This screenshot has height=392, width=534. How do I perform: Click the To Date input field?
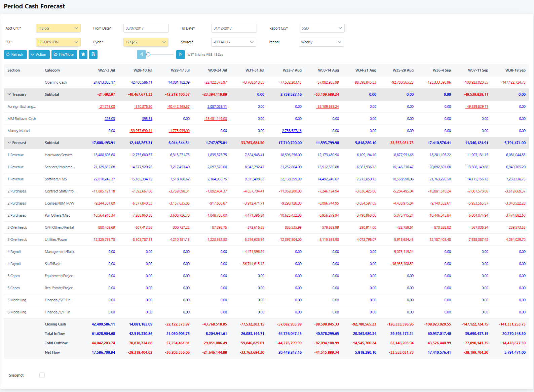click(x=234, y=28)
